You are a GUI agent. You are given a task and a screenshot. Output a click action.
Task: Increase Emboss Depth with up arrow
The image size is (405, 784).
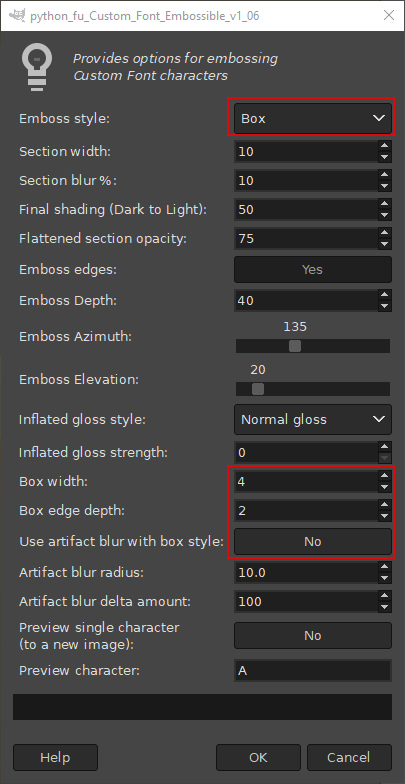tap(384, 294)
